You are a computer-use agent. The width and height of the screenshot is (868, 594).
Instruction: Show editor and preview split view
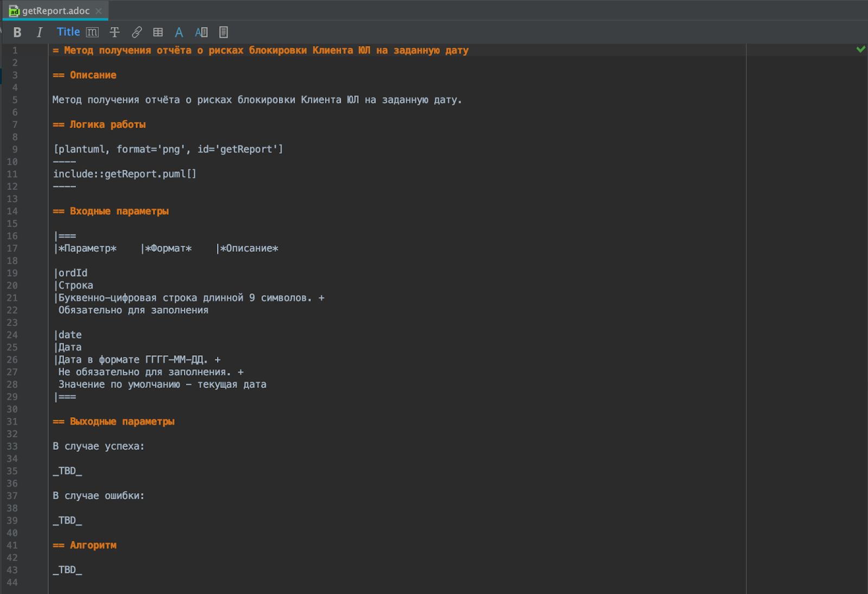[x=201, y=33]
